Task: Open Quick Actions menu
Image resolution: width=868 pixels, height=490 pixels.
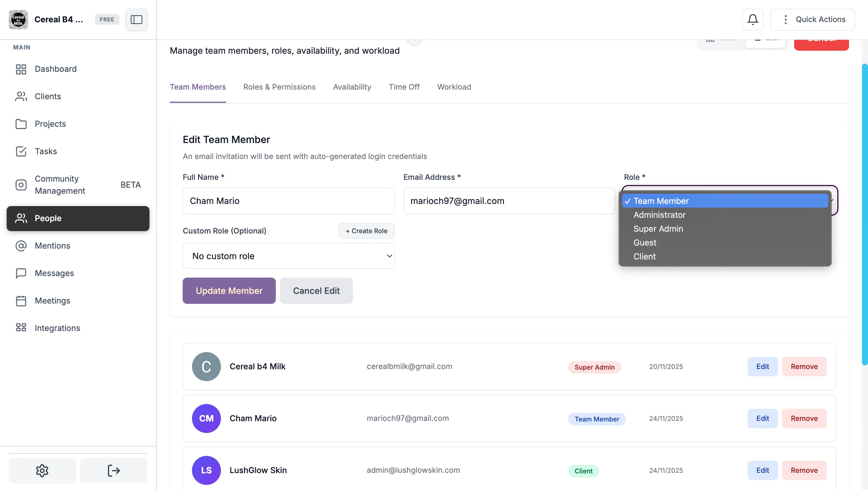Action: tap(813, 20)
